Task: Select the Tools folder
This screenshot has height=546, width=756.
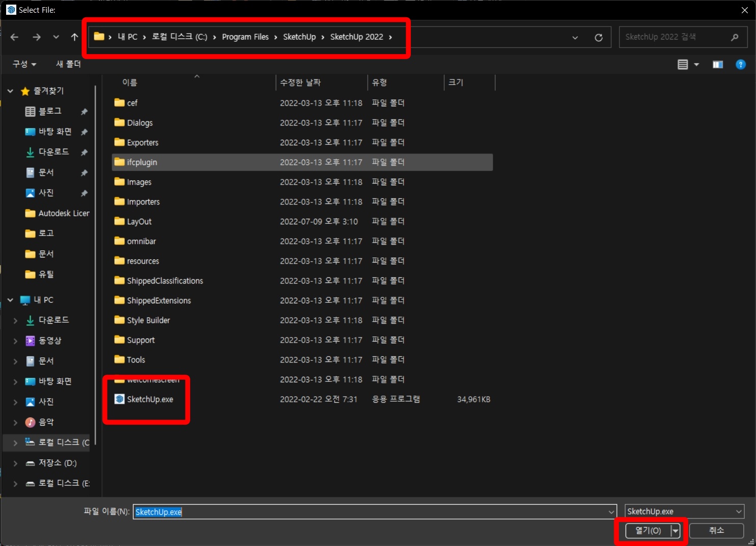Action: [x=302, y=360]
